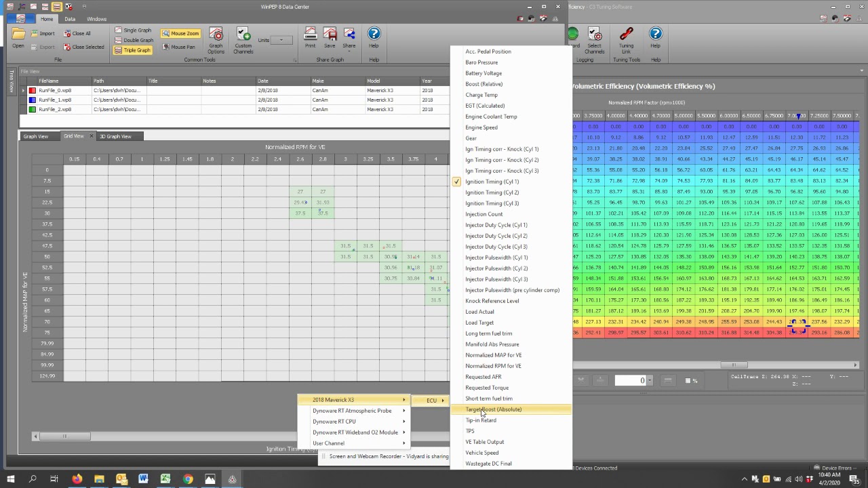Open Custom Channels dialog

(x=243, y=41)
